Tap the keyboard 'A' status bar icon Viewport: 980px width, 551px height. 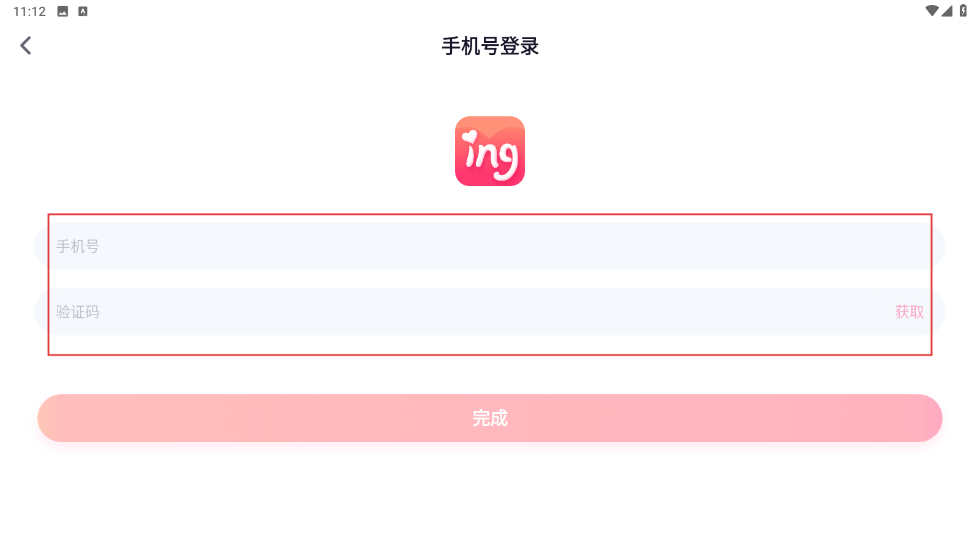83,11
